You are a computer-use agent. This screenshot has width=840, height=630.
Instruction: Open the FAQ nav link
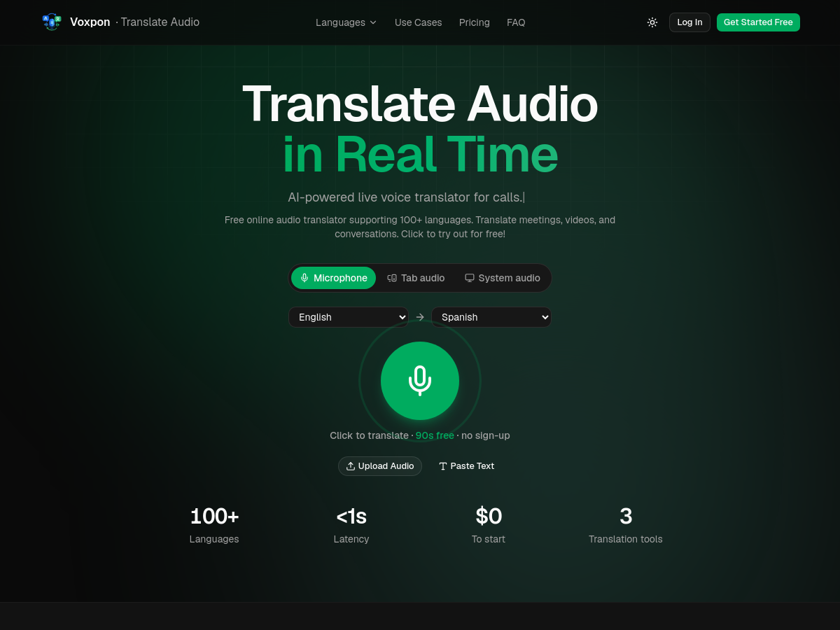(516, 22)
